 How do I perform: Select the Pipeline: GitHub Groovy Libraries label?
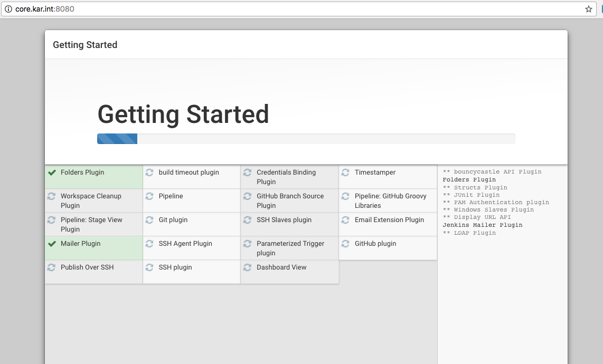click(391, 200)
